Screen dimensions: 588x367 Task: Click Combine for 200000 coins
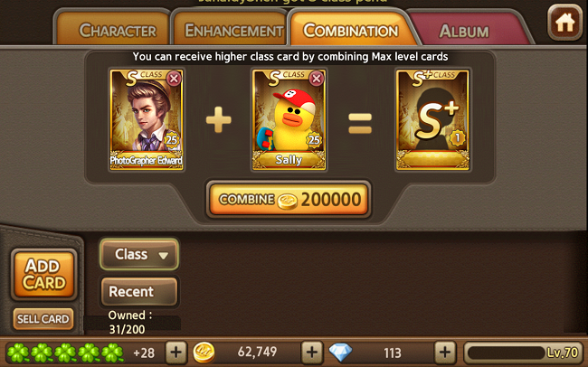point(289,200)
